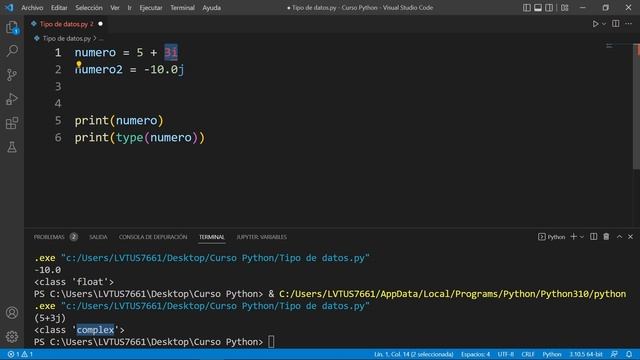Open the Ir menu

tap(129, 8)
